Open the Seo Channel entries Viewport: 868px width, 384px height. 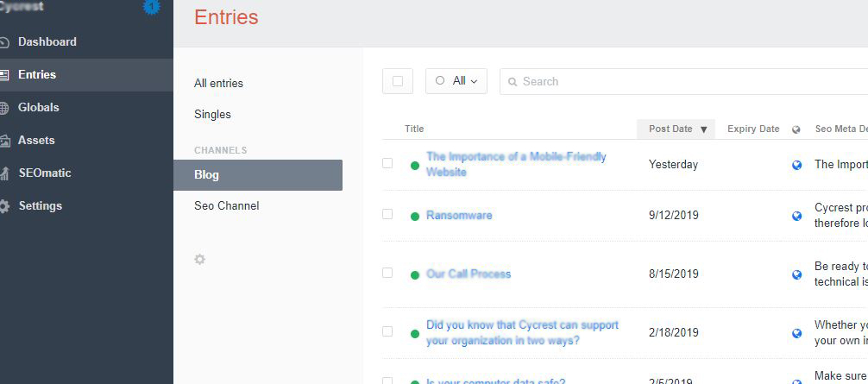226,205
